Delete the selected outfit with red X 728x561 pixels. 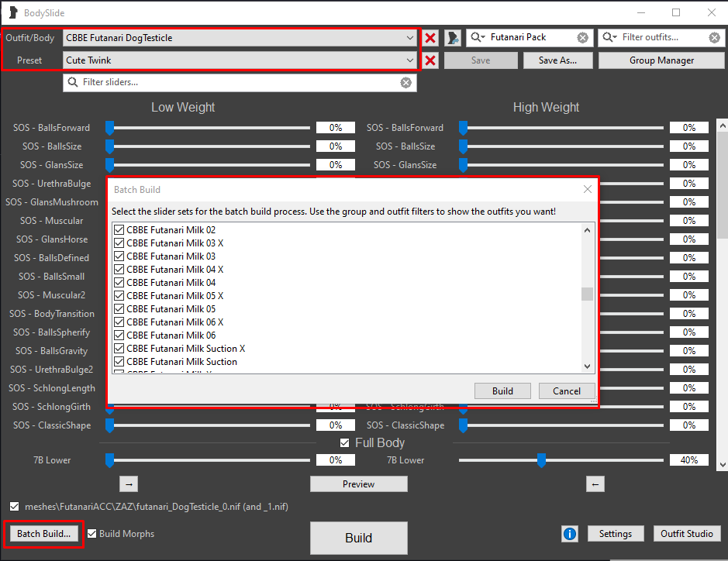[x=430, y=38]
